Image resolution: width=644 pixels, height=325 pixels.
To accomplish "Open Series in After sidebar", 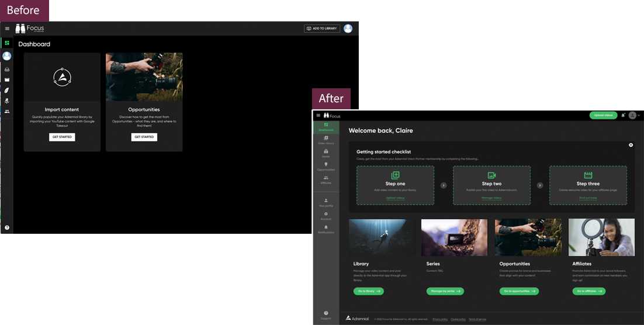I will [x=326, y=153].
